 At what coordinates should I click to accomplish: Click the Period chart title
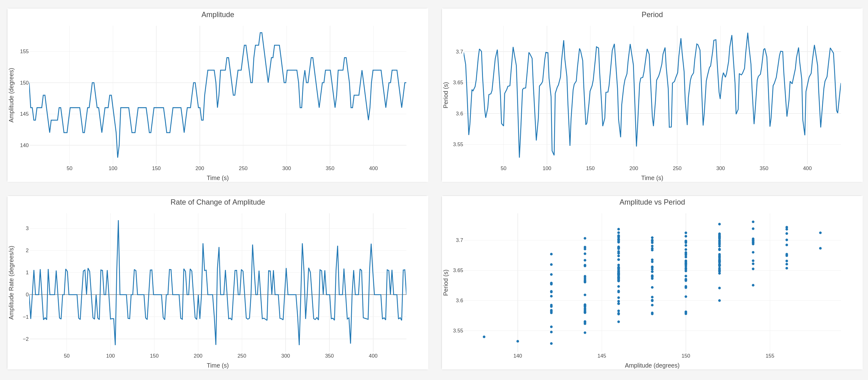[x=652, y=15]
